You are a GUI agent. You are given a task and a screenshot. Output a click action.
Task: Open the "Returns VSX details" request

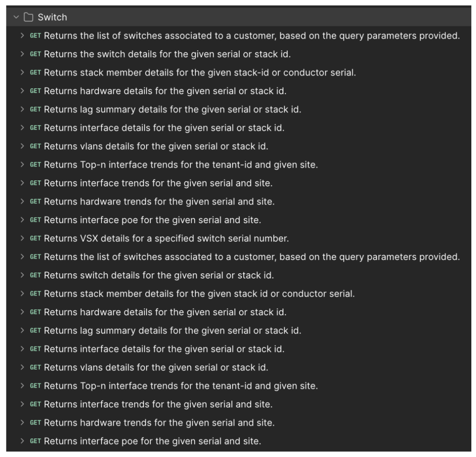[166, 239]
